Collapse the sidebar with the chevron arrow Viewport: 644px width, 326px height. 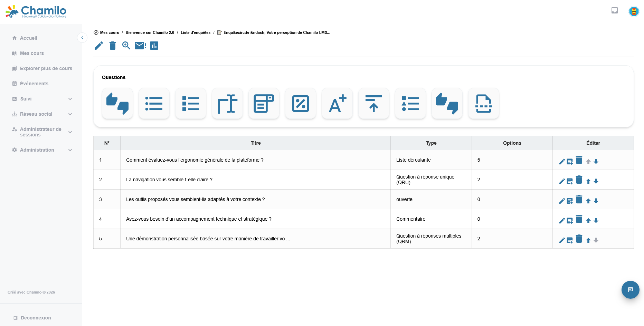point(82,37)
